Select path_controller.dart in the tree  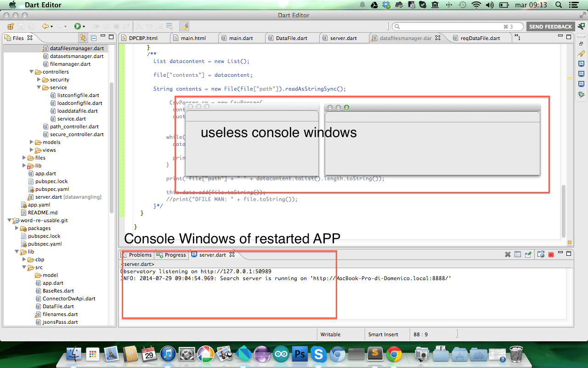74,126
